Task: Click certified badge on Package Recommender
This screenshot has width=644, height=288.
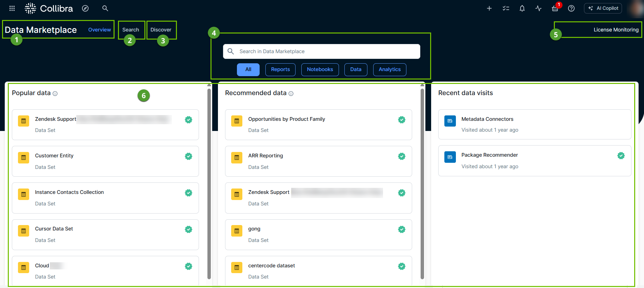Action: 621,155
